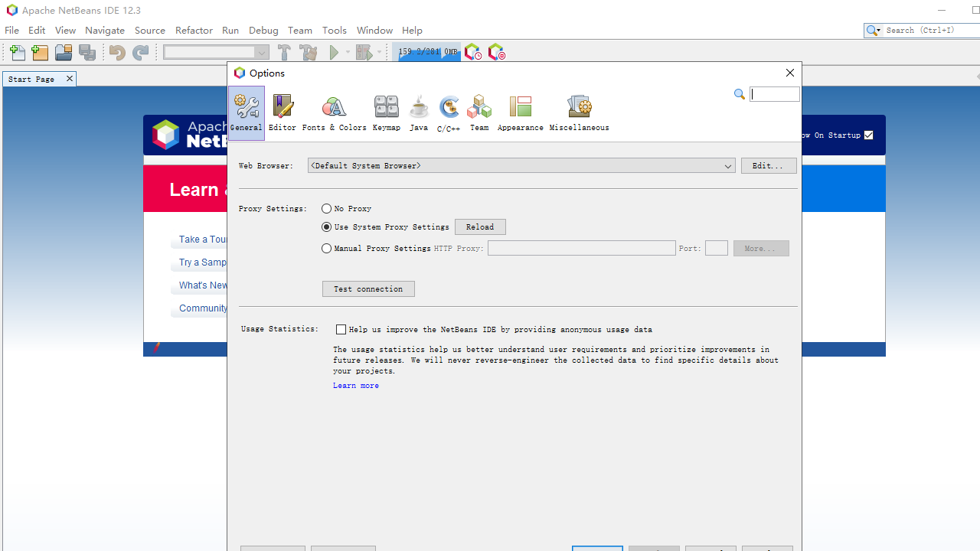Select the Fonts & Colors category

334,112
